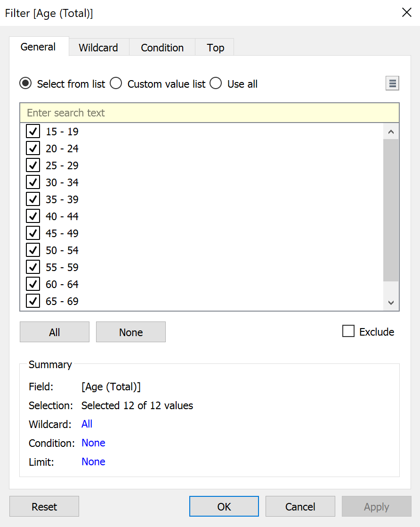Image resolution: width=420 pixels, height=527 pixels.
Task: Select the Custom value list option
Action: 116,84
